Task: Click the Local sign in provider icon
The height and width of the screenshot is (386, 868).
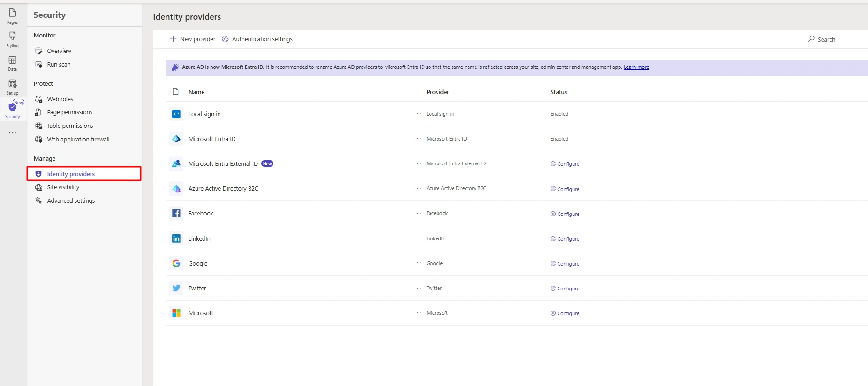Action: 176,114
